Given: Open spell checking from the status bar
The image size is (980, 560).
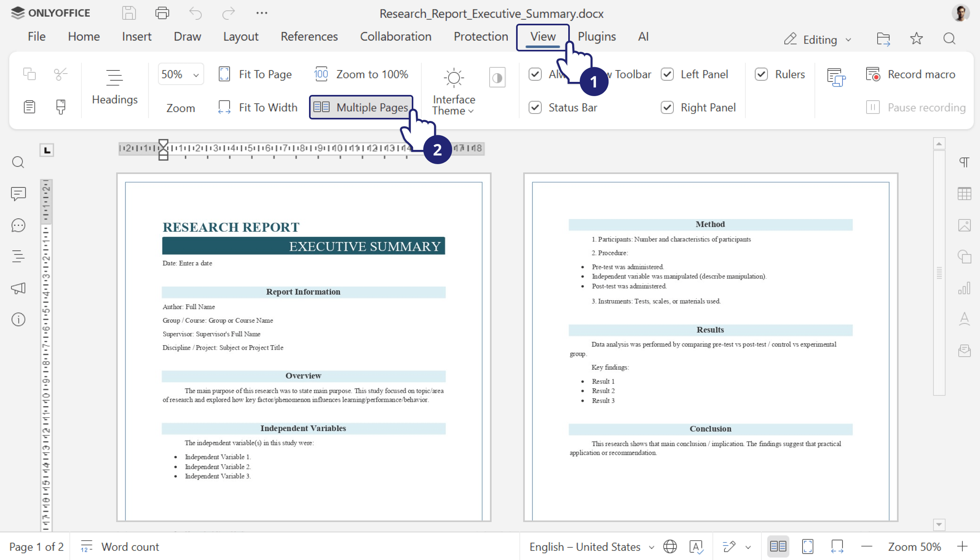Looking at the screenshot, I should pyautogui.click(x=696, y=547).
